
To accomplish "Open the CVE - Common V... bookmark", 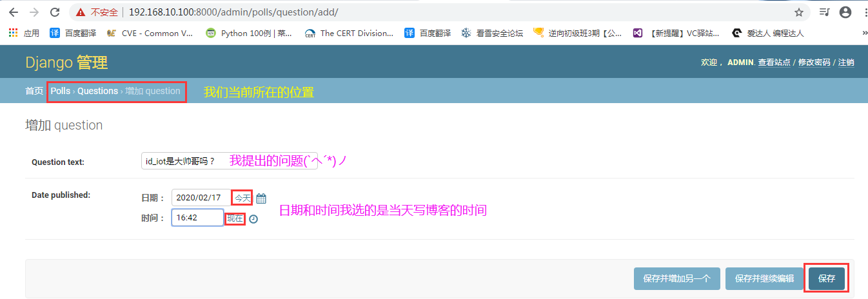I will pyautogui.click(x=150, y=33).
